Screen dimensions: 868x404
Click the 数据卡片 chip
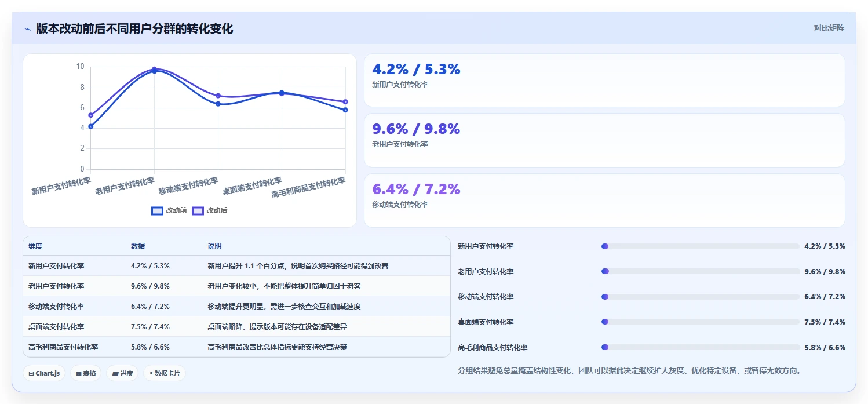[165, 373]
